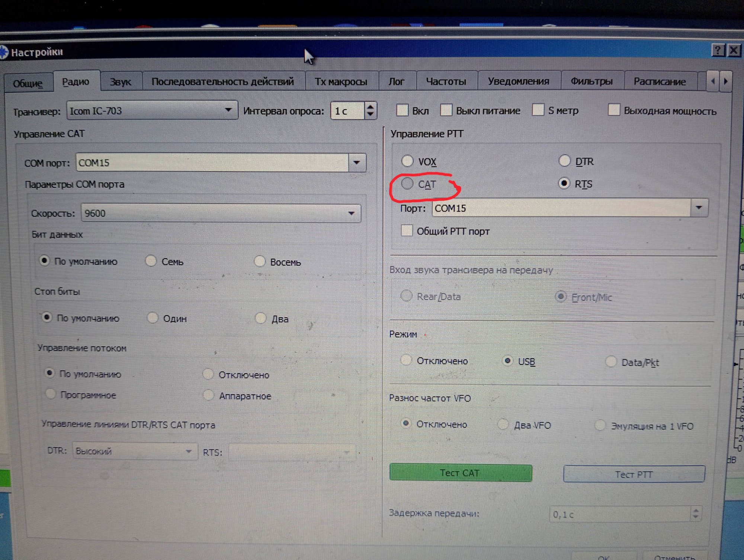Expand the CAT COM порт dropdown

(x=356, y=162)
